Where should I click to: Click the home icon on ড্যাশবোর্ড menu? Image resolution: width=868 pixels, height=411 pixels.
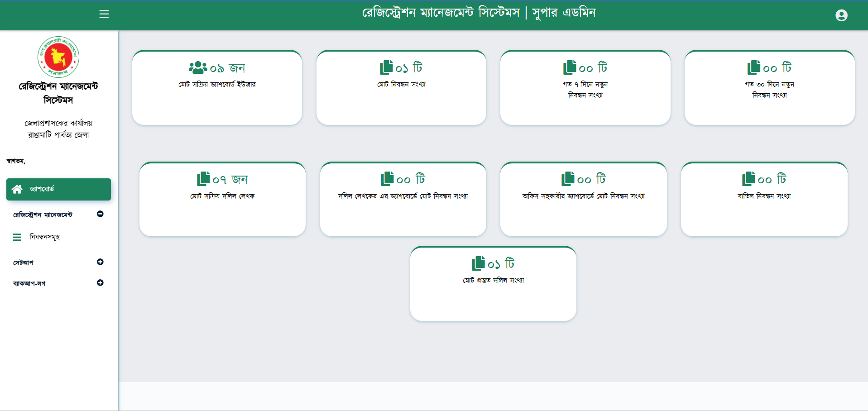coord(18,190)
